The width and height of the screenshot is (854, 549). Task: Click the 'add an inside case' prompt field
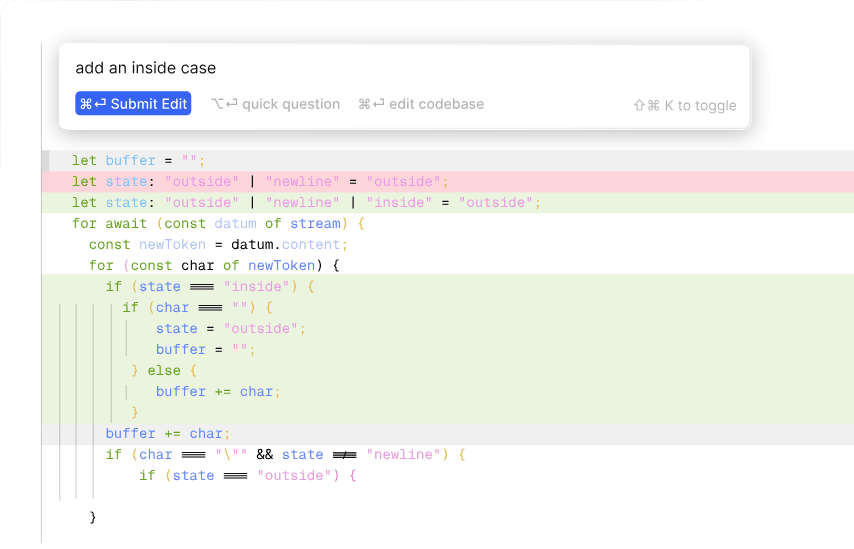(400, 68)
